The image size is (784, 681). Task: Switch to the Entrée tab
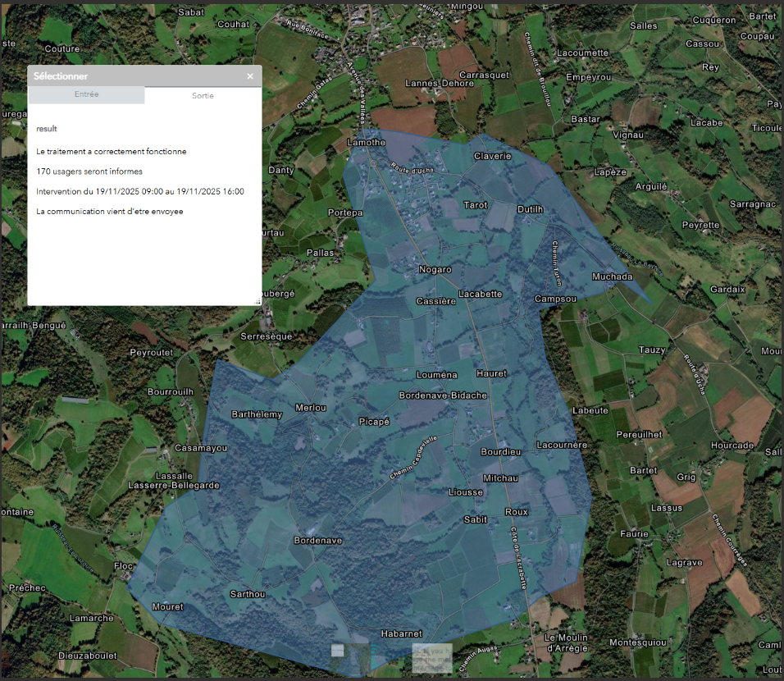coord(86,94)
